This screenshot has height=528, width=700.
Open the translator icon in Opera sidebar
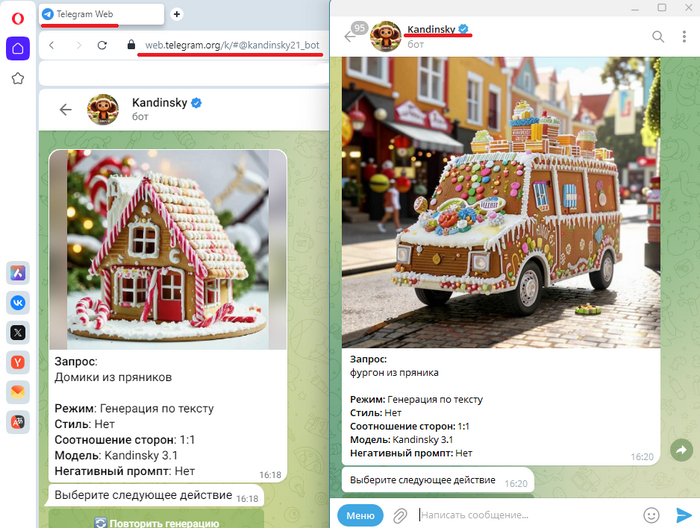(18, 422)
